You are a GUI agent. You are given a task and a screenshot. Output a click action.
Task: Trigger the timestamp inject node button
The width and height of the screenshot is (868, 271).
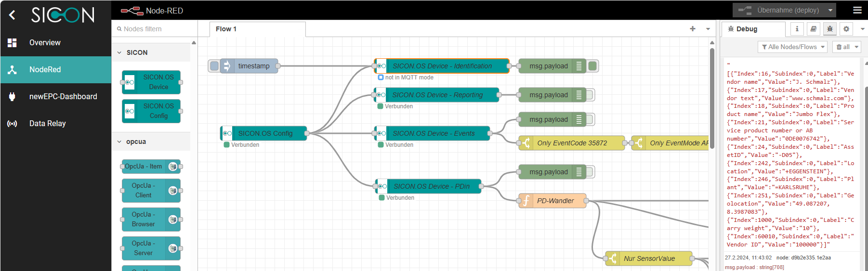(x=214, y=66)
